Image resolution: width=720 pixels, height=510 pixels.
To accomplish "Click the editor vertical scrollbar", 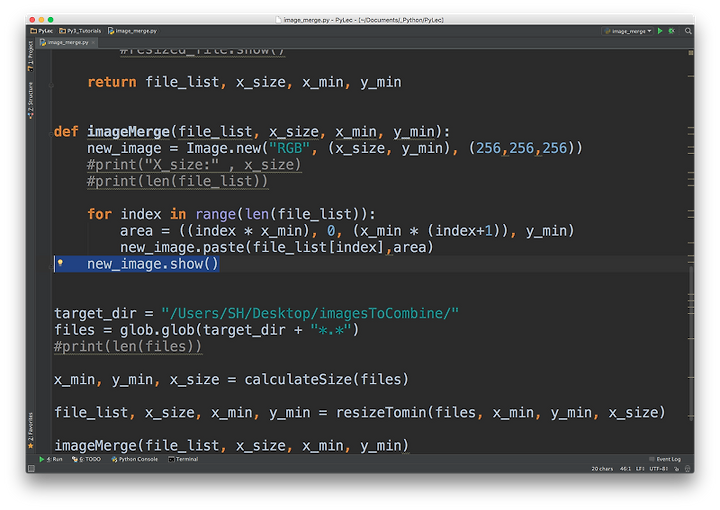I will click(x=691, y=342).
